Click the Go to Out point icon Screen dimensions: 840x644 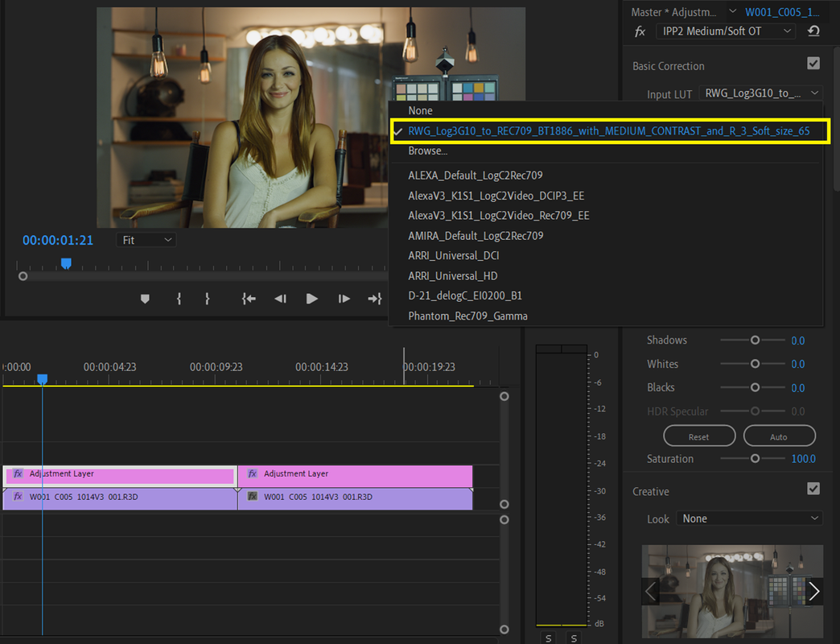click(x=375, y=299)
